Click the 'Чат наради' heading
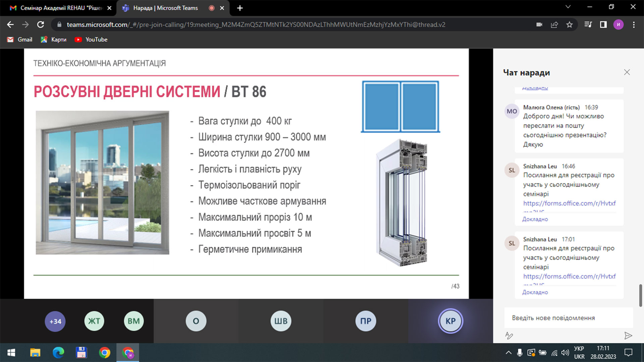Viewport: 644px width, 362px height. tap(526, 73)
